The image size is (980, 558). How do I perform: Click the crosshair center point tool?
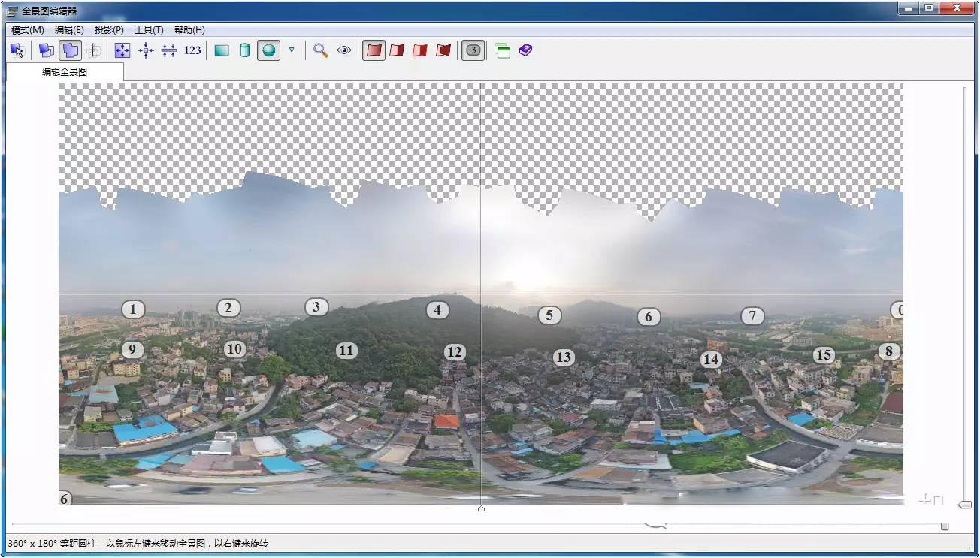[93, 50]
